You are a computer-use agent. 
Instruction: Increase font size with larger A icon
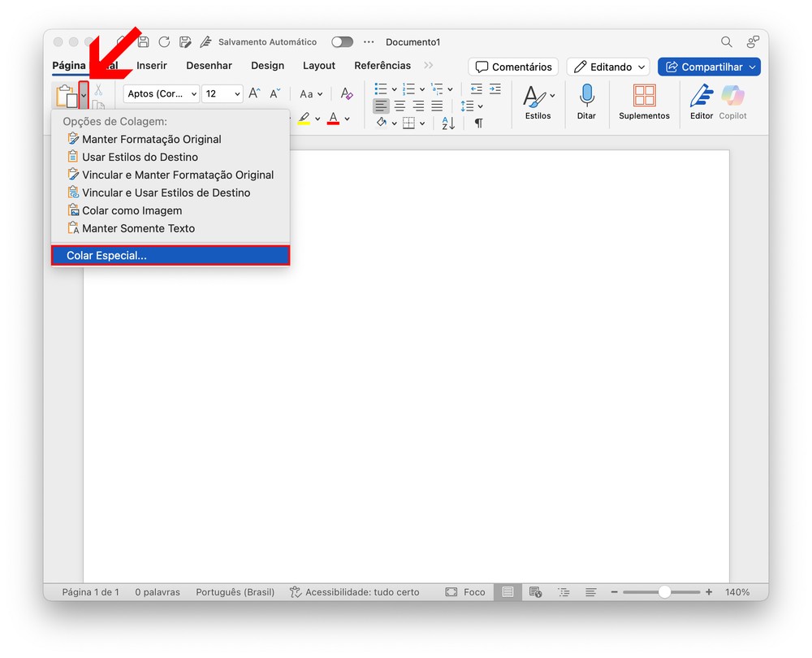tap(254, 94)
